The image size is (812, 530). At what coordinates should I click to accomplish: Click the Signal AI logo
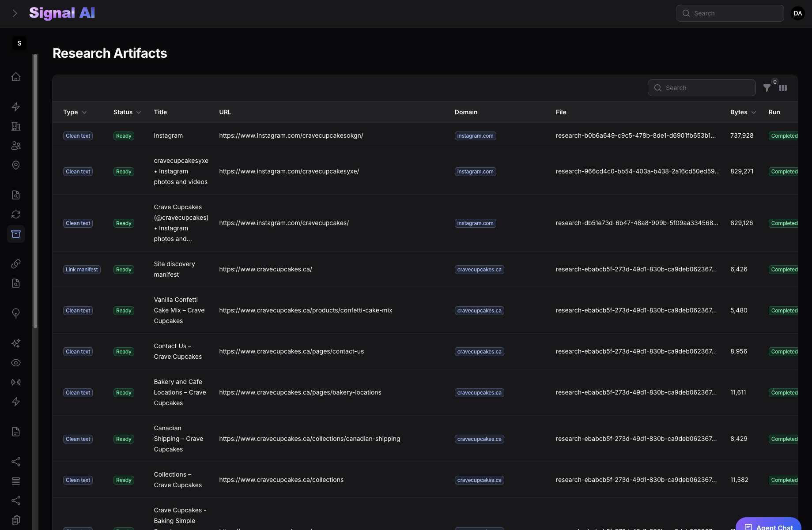coord(62,13)
